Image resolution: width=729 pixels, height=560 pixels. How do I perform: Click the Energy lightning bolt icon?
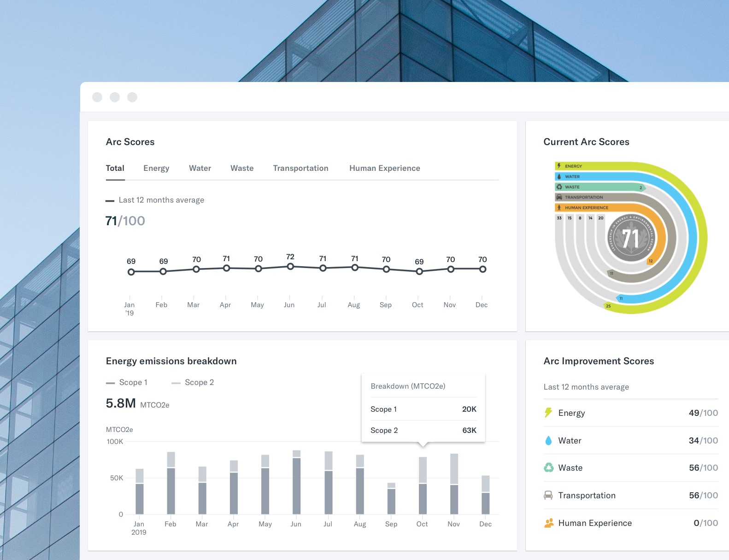click(x=548, y=413)
